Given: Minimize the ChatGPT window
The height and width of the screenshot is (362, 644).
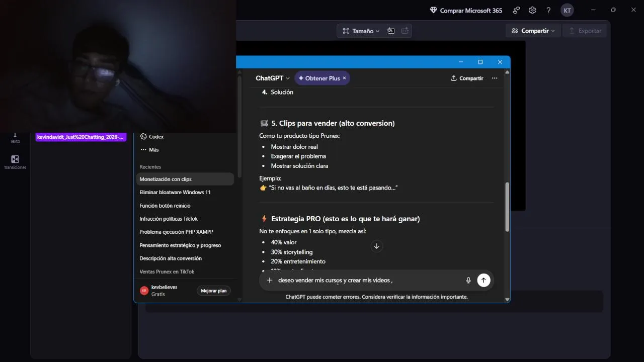Looking at the screenshot, I should pyautogui.click(x=460, y=62).
